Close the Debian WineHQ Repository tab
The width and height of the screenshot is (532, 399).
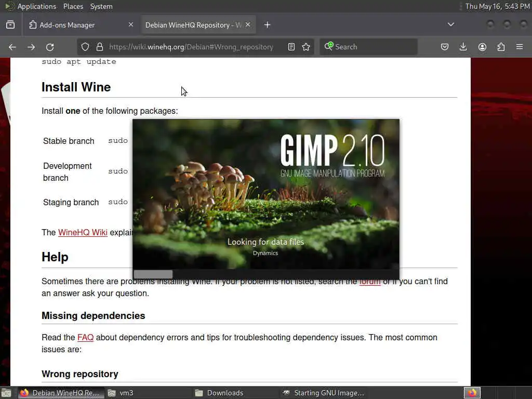coord(248,24)
